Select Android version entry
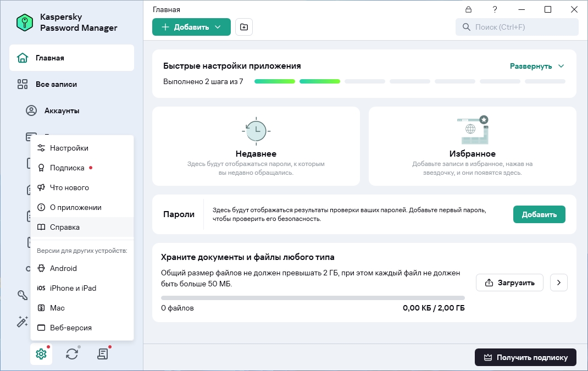588x371 pixels. pyautogui.click(x=82, y=268)
